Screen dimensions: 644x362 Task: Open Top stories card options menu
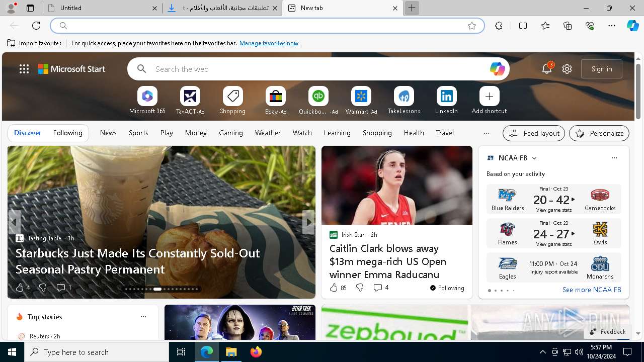(143, 317)
